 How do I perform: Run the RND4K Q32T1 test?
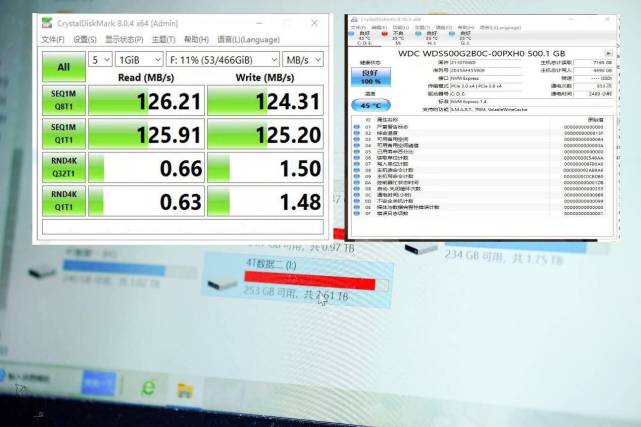click(64, 167)
